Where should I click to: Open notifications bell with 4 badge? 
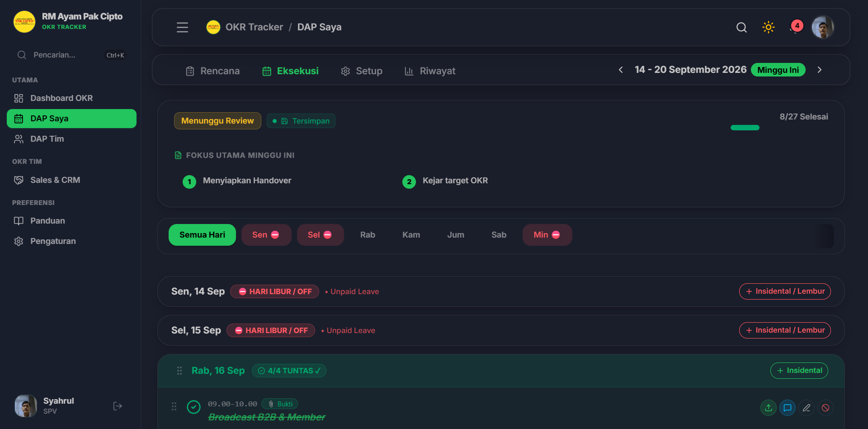pyautogui.click(x=796, y=27)
